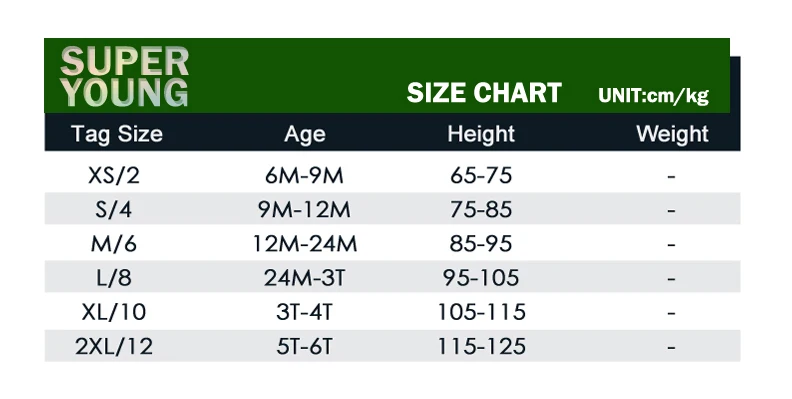
Task: Select the Weight column header
Action: 672,134
